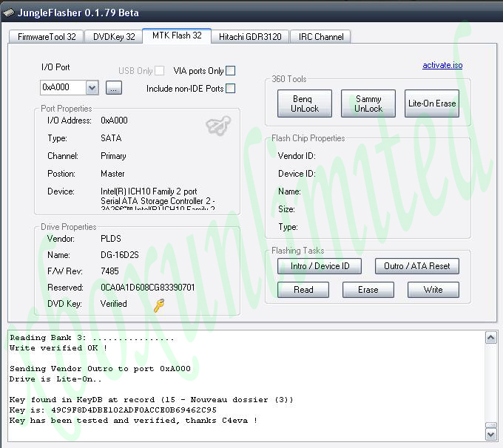Click the browse ellipsis button beside I/O port

tap(113, 88)
